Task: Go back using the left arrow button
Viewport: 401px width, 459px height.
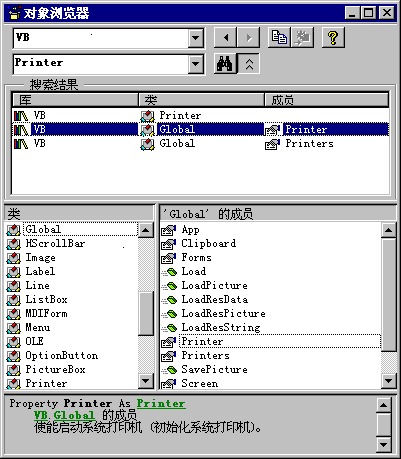Action: (x=225, y=37)
